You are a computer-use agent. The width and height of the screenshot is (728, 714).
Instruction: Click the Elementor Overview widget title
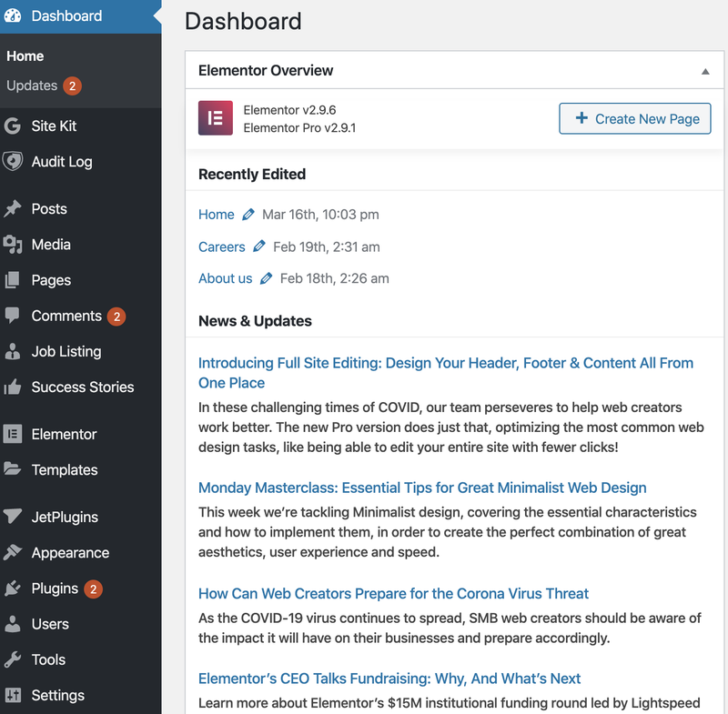click(266, 71)
